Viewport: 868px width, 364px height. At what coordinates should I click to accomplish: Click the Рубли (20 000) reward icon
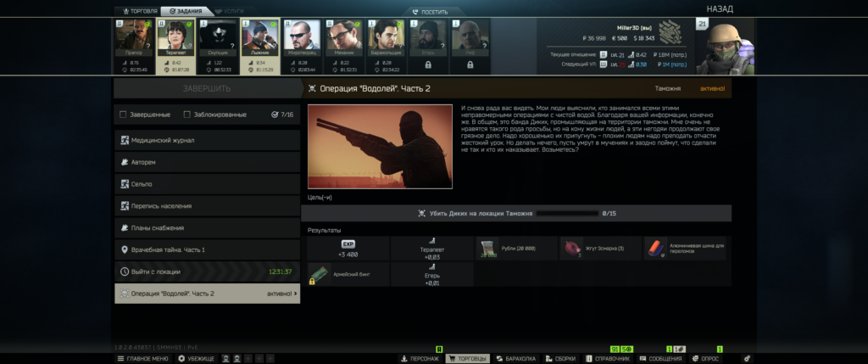point(487,249)
